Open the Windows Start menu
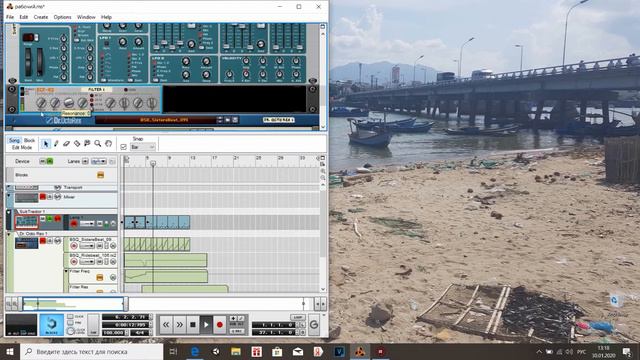The width and height of the screenshot is (640, 360). pos(10,351)
